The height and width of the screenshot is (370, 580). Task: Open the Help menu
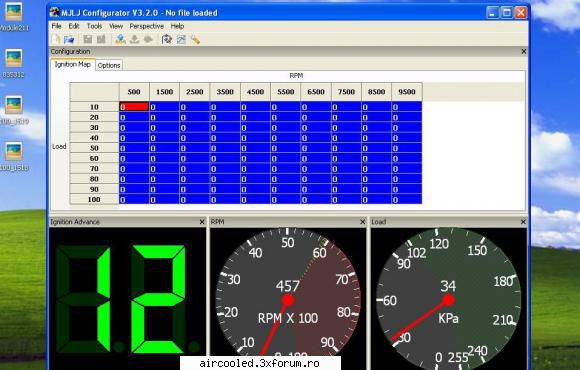[x=177, y=26]
